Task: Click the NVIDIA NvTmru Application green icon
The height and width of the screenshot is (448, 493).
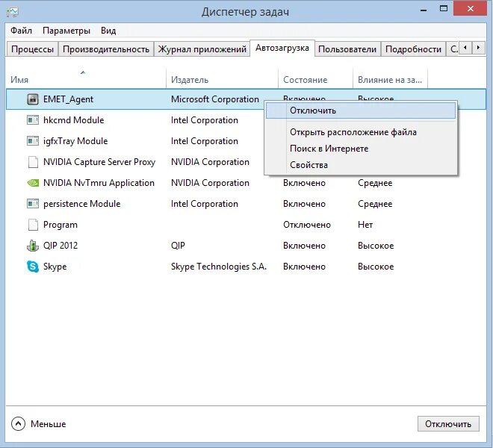Action: click(x=33, y=183)
